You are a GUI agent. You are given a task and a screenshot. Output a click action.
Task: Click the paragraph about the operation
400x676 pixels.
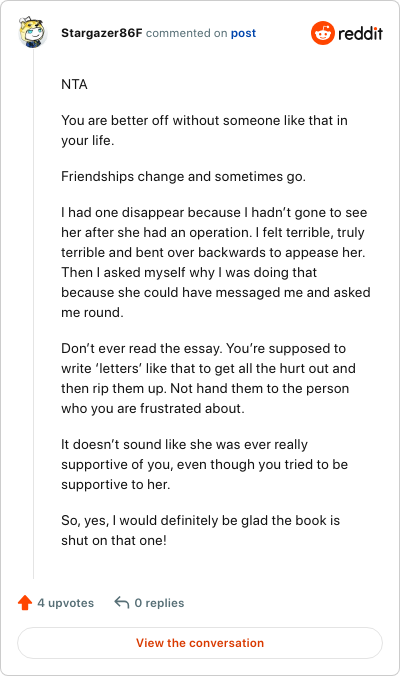(216, 262)
